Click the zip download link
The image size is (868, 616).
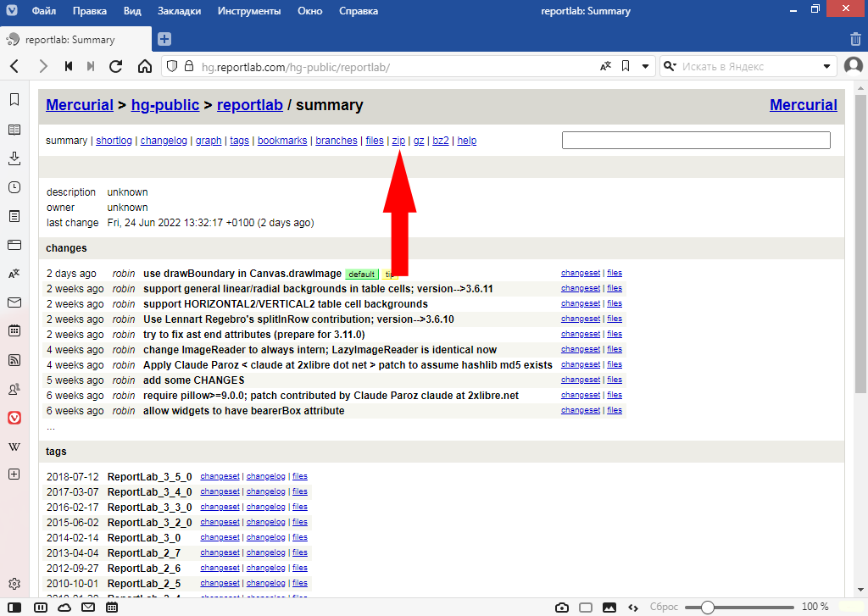[398, 141]
